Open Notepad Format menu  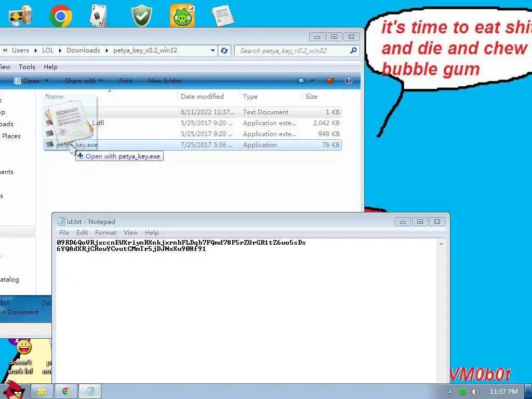coord(105,232)
